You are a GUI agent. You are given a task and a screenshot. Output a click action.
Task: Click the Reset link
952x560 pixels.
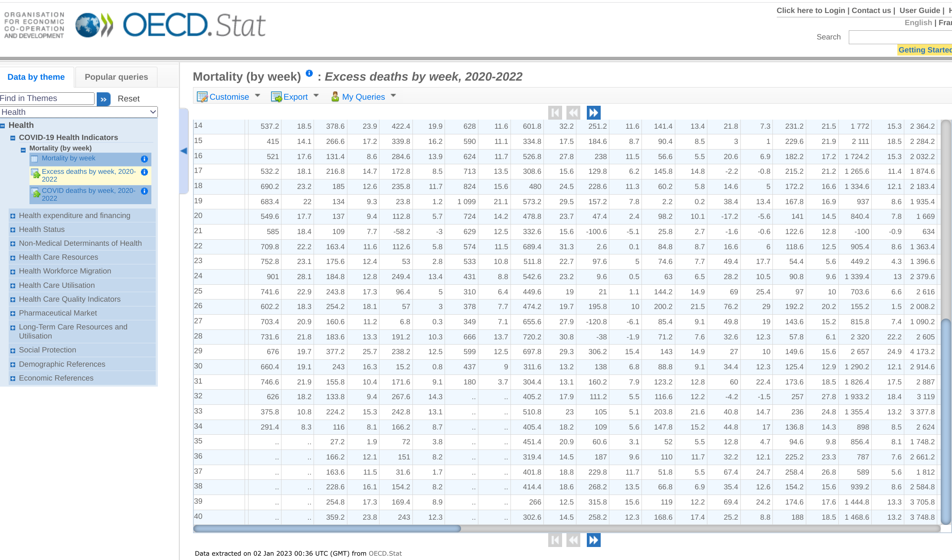[128, 99]
